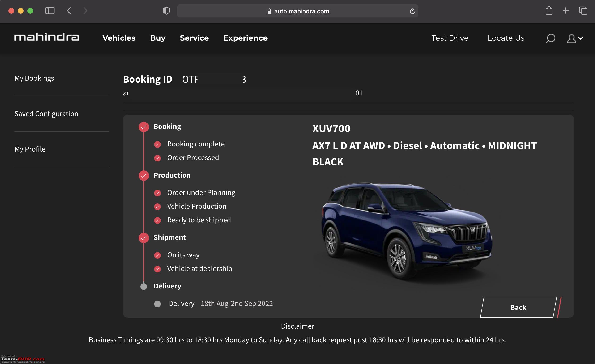The width and height of the screenshot is (595, 364).
Task: Click the Order Processed text
Action: tap(193, 157)
